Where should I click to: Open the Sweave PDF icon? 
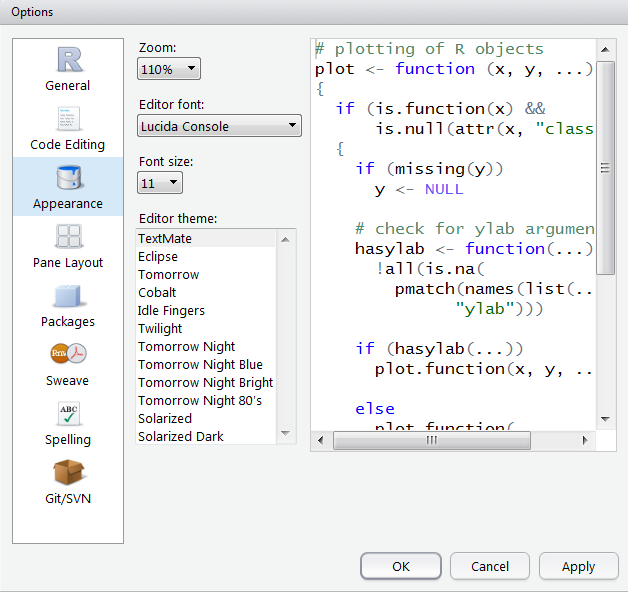68,355
